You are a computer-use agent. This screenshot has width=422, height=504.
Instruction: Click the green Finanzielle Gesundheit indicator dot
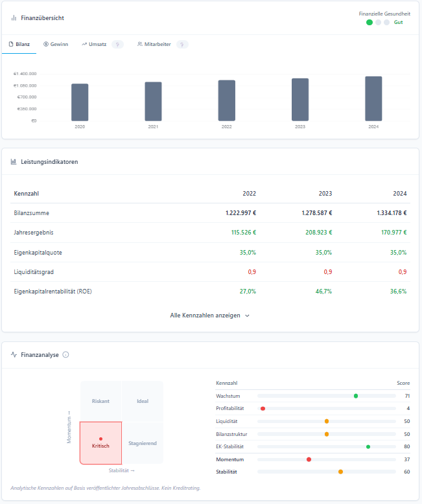click(369, 22)
